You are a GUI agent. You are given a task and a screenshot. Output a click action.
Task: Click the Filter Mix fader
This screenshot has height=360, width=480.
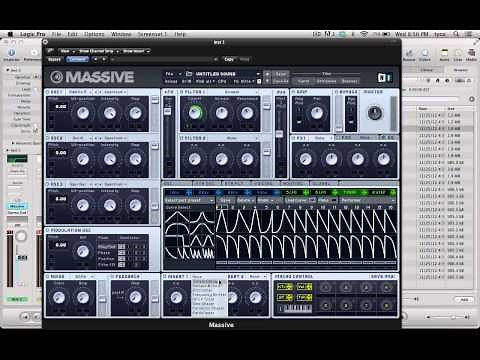[280, 134]
